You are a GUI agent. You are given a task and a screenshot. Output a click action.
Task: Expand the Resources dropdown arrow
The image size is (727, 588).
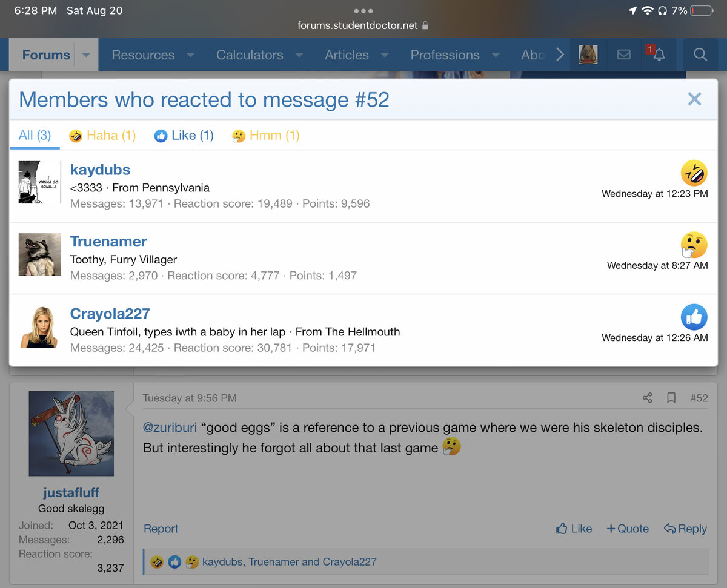point(190,55)
